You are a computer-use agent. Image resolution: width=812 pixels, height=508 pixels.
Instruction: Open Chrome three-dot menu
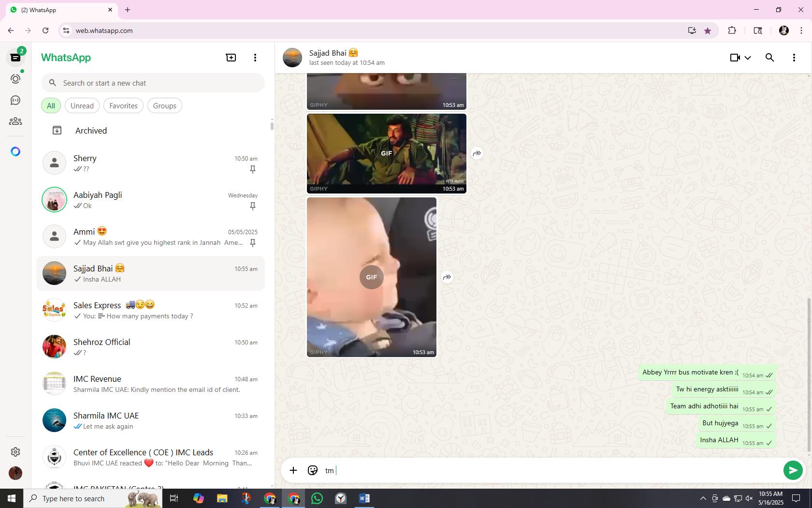[x=801, y=30]
